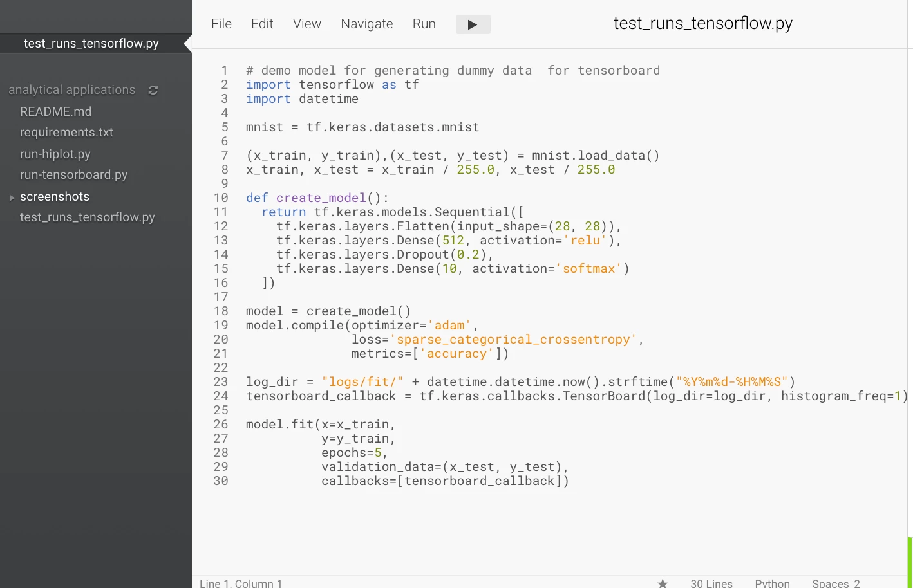Click the Spaces 2 indentation setting
Viewport: 913px width, 588px height.
point(836,583)
